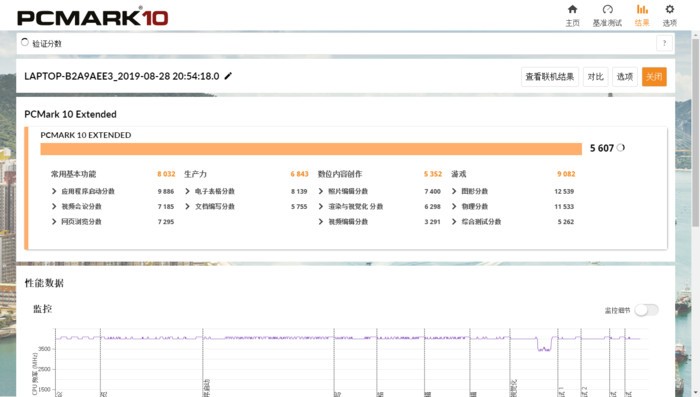Click the 查看联机结果 button
Screen dimensions: 700x397
click(x=550, y=77)
